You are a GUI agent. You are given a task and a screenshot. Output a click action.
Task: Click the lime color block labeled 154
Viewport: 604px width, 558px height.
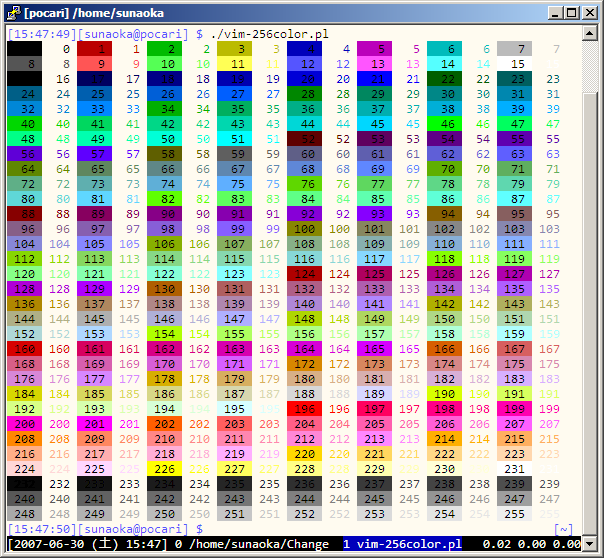click(164, 334)
